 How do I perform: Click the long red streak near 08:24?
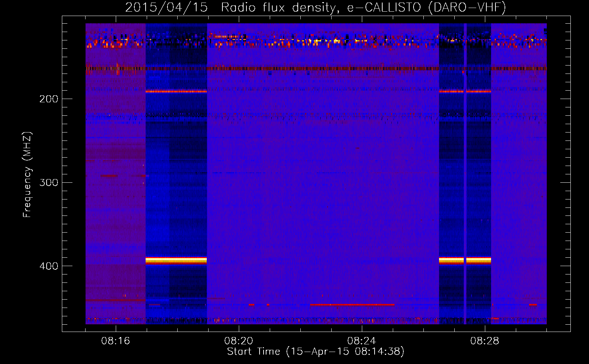click(352, 305)
